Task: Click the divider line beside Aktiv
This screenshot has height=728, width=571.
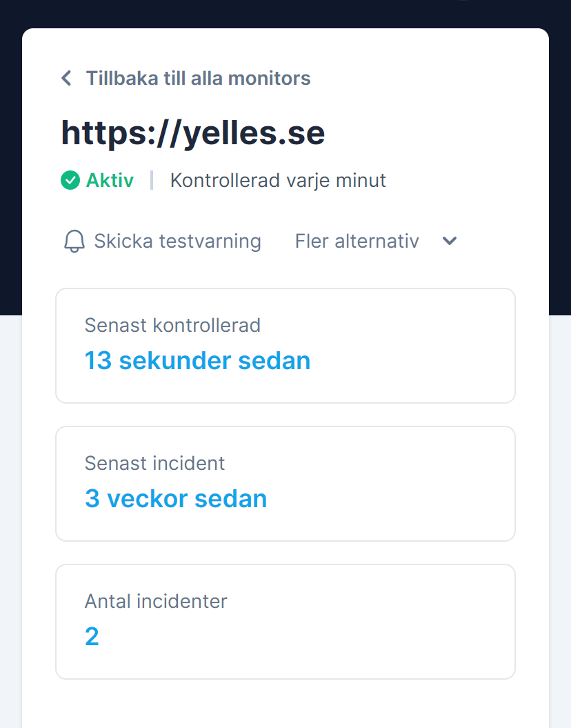Action: point(152,180)
